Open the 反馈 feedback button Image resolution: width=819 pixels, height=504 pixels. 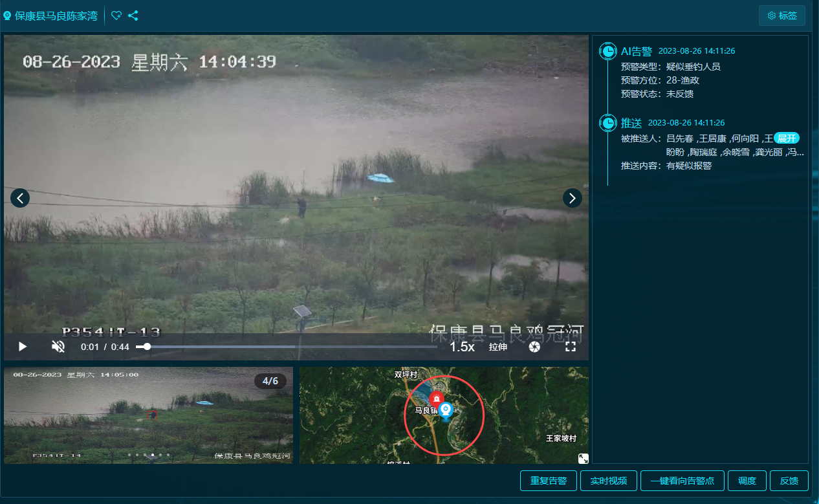tap(789, 481)
